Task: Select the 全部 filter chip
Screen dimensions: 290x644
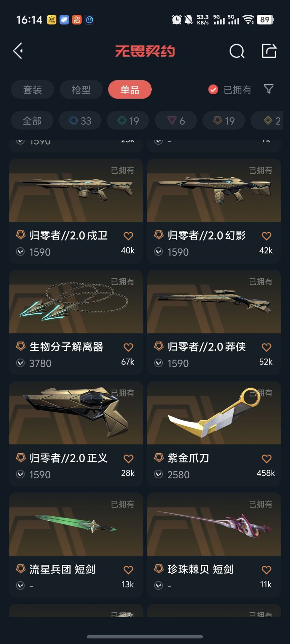Action: coord(32,121)
